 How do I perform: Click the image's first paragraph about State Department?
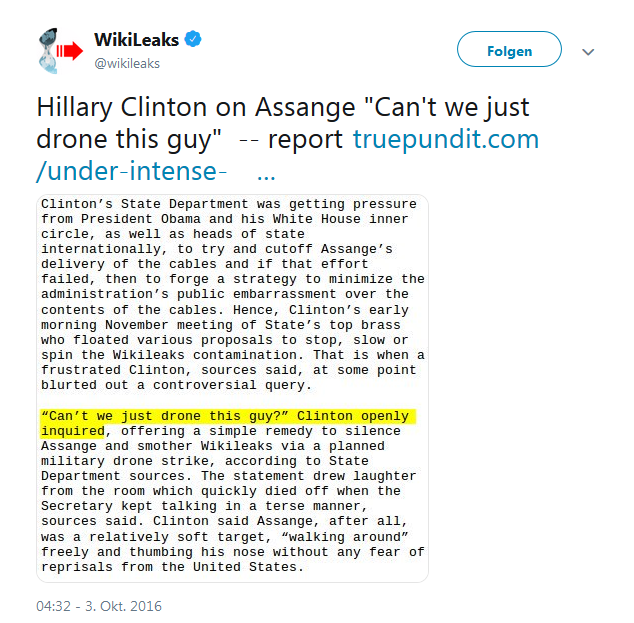point(232,294)
